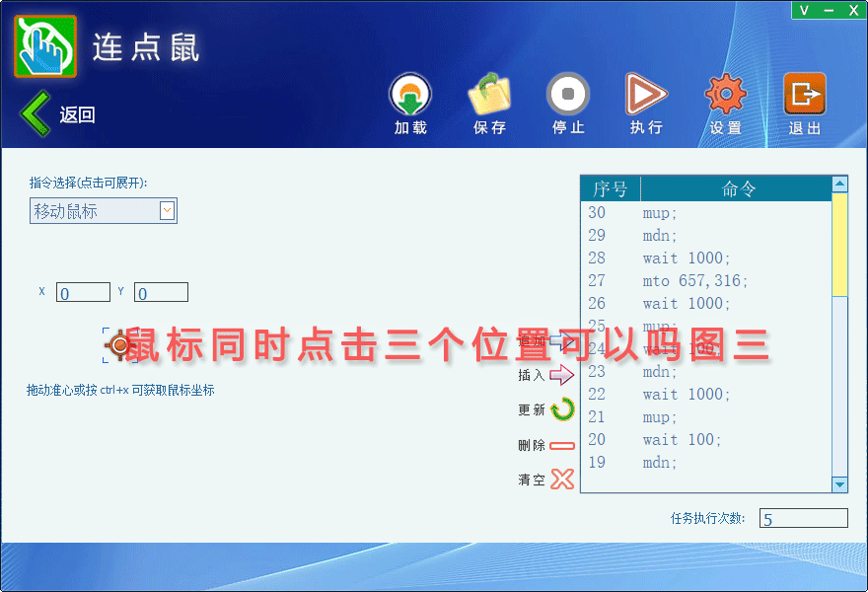Select row 23 mdn;
Image resolution: width=868 pixels, height=592 pixels.
(x=706, y=372)
